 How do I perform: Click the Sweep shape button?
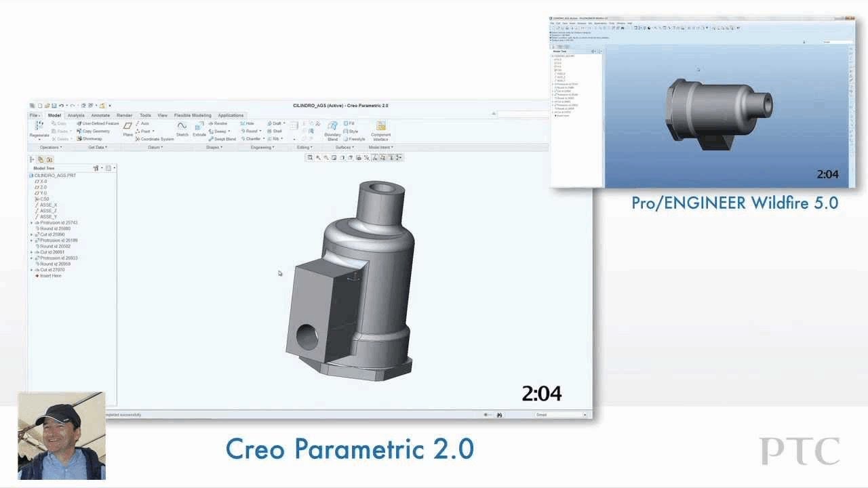click(x=219, y=131)
